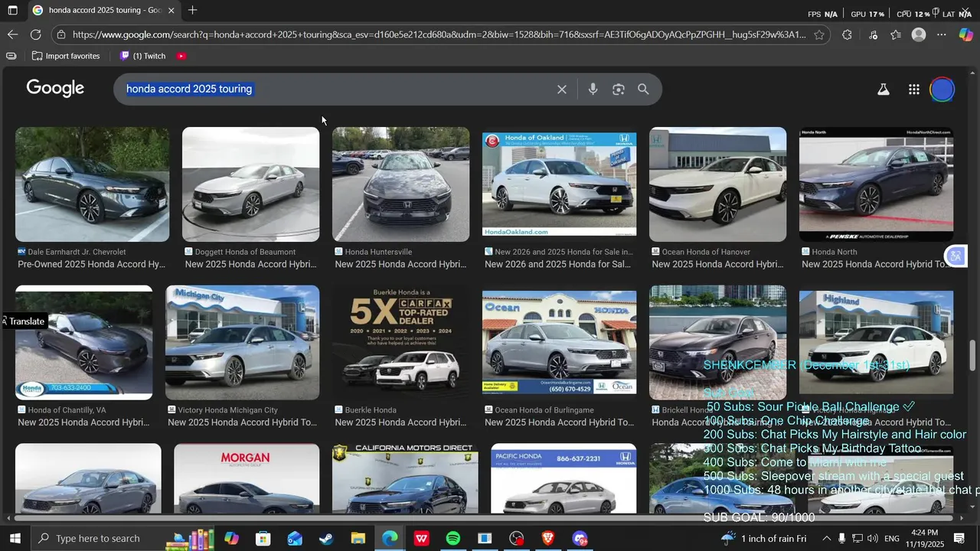980x551 pixels.
Task: Reload the page with the refresh icon
Action: click(x=35, y=34)
